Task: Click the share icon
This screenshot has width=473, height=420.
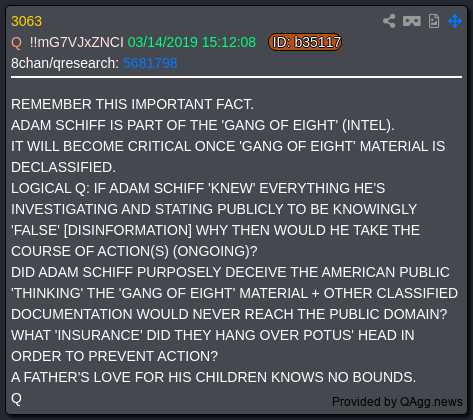Action: (389, 21)
